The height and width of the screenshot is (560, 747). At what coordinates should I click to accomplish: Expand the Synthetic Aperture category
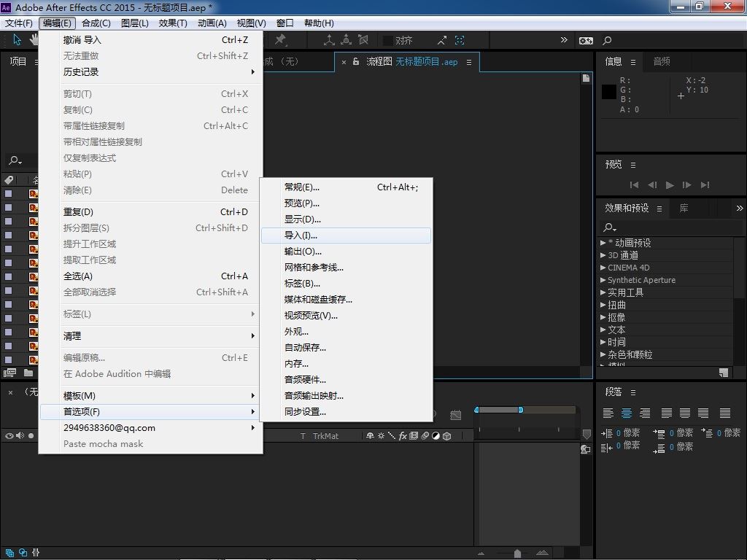(603, 280)
